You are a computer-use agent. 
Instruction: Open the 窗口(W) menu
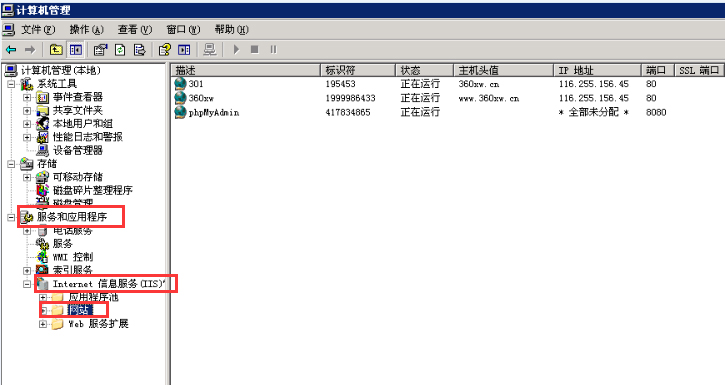[x=183, y=30]
